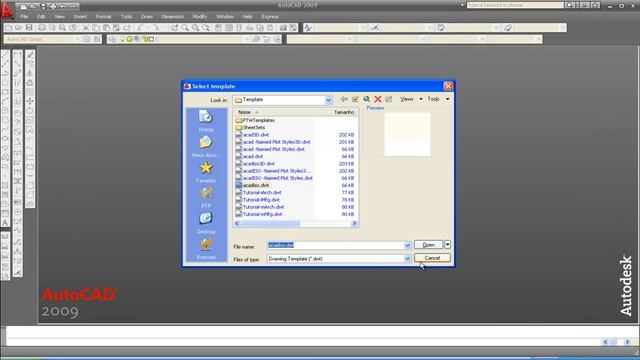The image size is (640, 360).
Task: Click Save in the quick access toolbar
Action: coord(43,7)
